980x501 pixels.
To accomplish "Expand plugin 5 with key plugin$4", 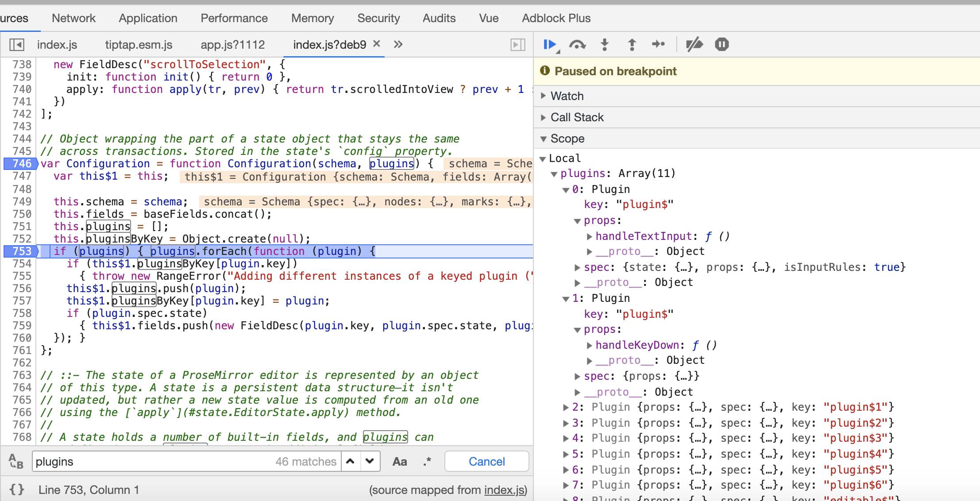I will [566, 454].
